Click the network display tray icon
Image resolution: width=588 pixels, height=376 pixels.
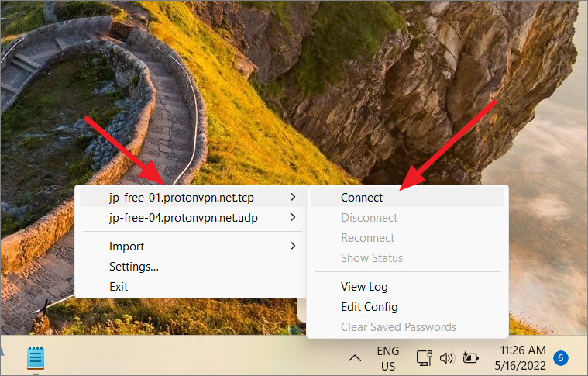pos(424,358)
